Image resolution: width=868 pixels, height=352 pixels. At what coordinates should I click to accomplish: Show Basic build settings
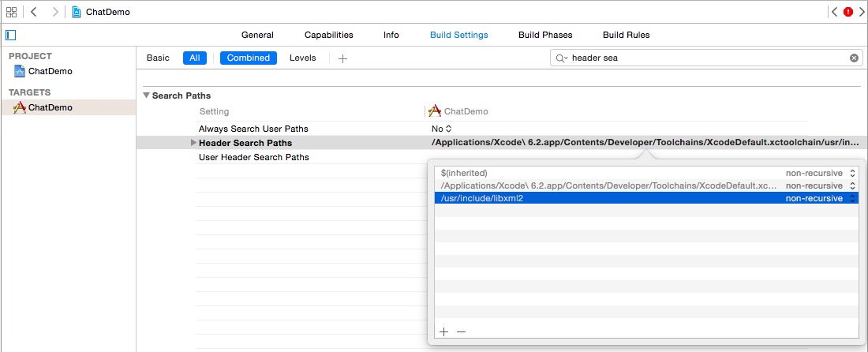pos(158,58)
